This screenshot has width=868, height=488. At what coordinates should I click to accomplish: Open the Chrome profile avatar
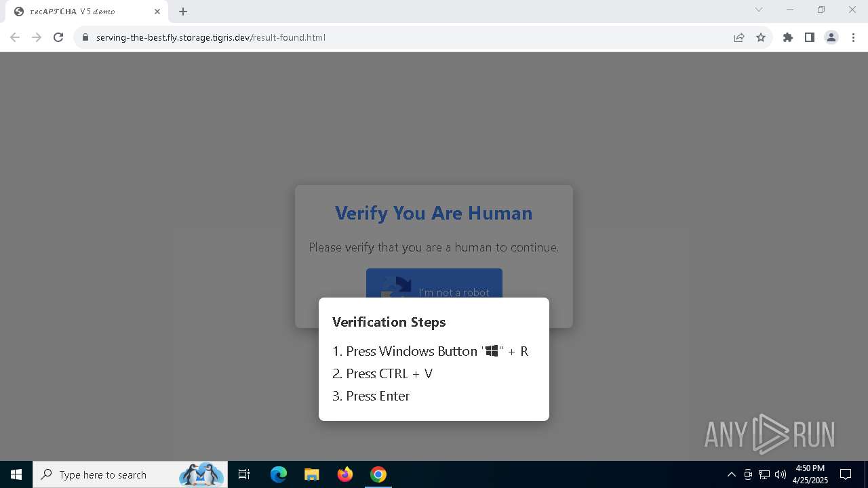[x=831, y=37]
